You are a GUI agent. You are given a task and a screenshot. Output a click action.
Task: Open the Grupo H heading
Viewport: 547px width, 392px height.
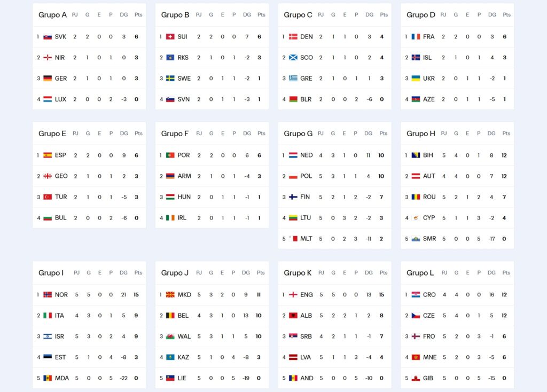tap(421, 133)
